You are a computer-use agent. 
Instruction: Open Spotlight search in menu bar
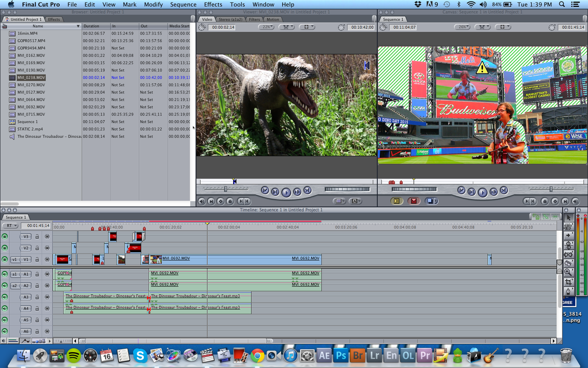point(562,4)
